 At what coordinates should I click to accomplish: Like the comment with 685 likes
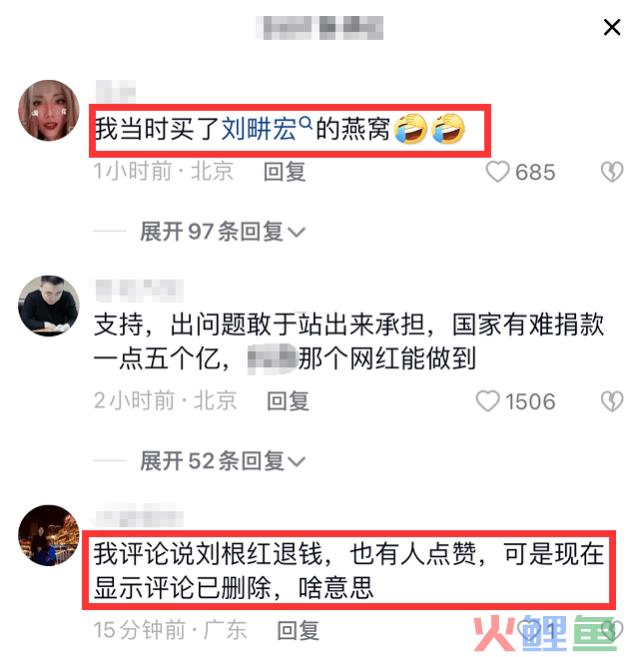(497, 171)
